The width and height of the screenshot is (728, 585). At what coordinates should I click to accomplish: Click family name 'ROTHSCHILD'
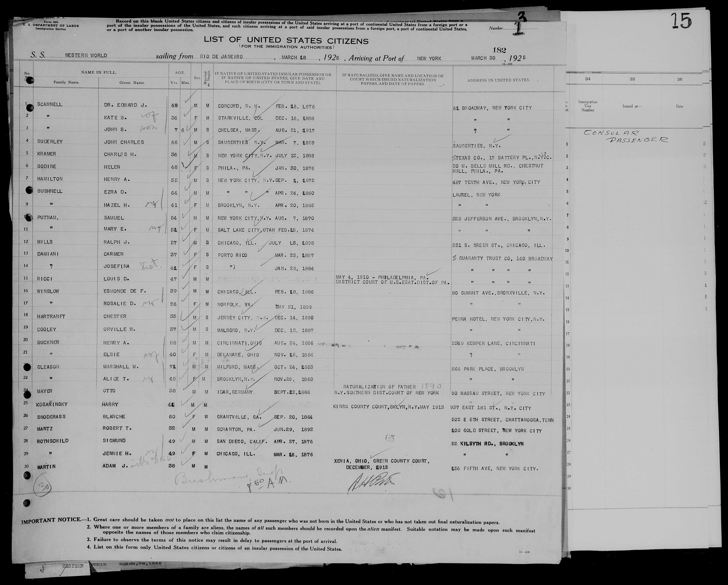(x=53, y=441)
